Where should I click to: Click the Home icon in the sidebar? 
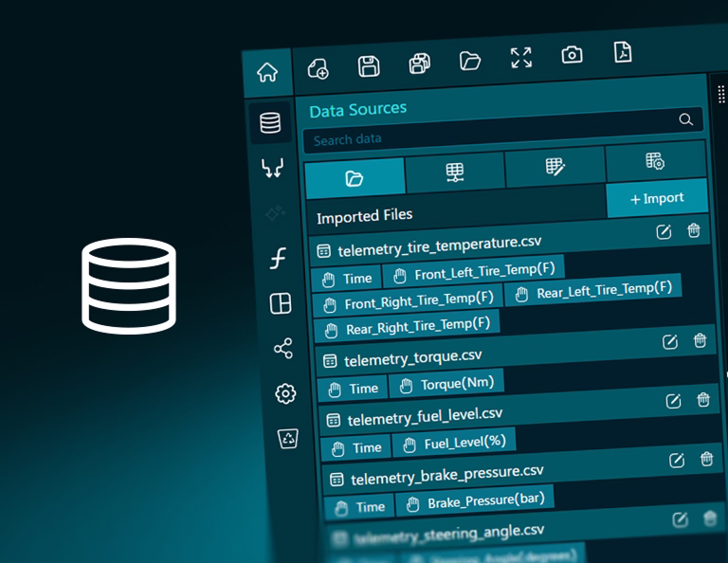[x=267, y=72]
